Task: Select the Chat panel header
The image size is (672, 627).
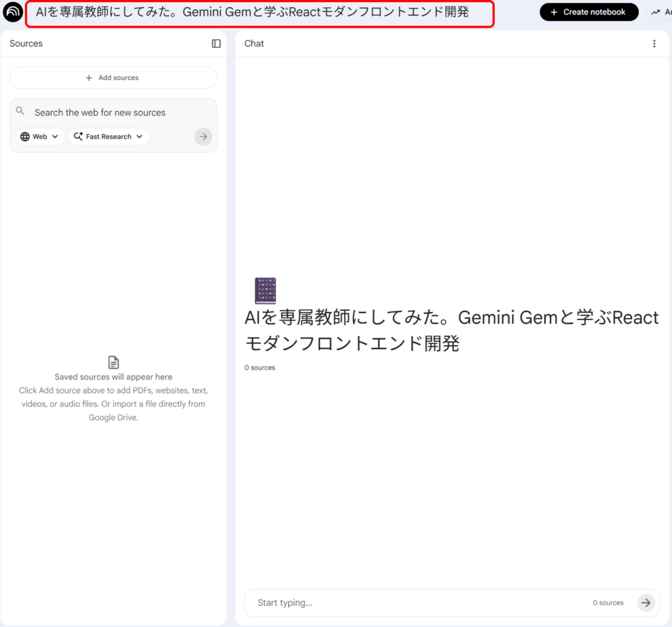Action: [254, 43]
